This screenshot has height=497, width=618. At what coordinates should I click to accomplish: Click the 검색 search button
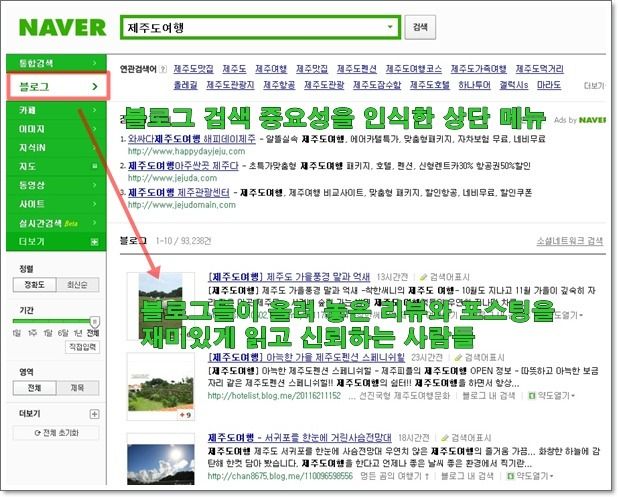click(x=420, y=27)
